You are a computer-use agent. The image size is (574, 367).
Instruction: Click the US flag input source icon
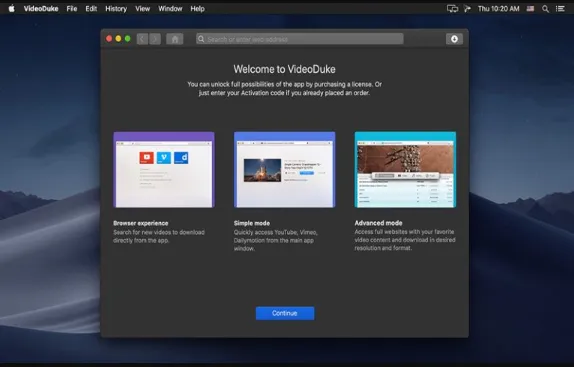pyautogui.click(x=530, y=8)
